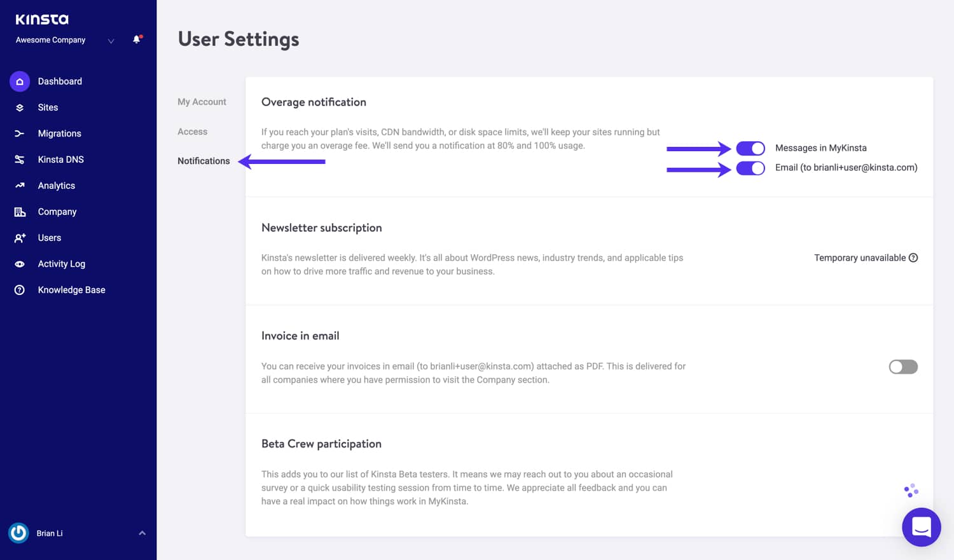Click the Dashboard home icon
This screenshot has width=954, height=560.
pyautogui.click(x=20, y=81)
